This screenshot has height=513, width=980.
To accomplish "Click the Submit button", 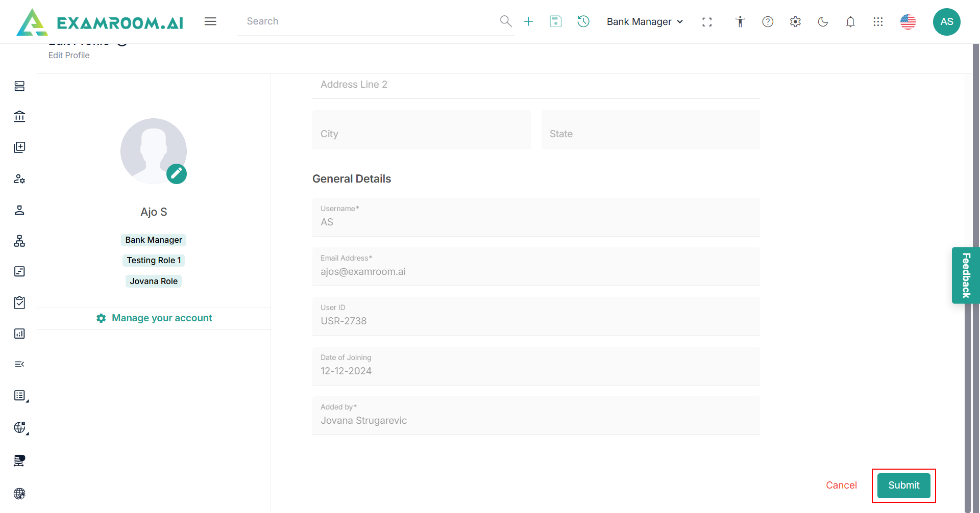I will coord(903,485).
